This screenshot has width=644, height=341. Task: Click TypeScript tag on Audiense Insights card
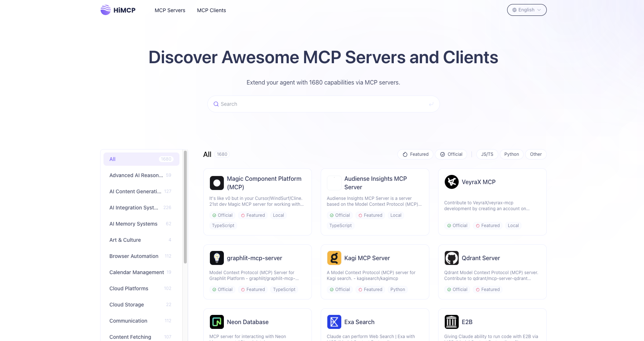341,226
